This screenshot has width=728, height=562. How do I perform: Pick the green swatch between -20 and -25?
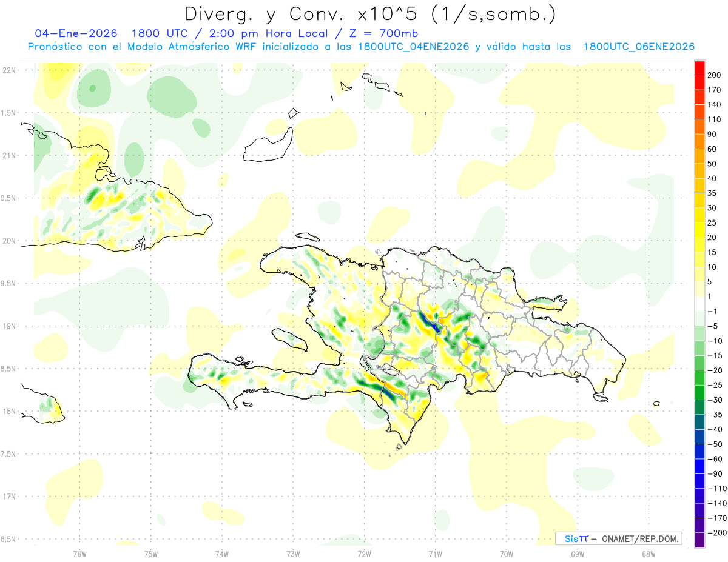click(700, 378)
